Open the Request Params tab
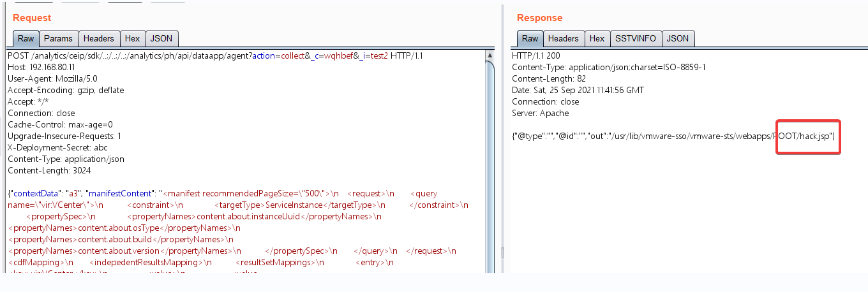868x292 pixels. click(x=59, y=38)
